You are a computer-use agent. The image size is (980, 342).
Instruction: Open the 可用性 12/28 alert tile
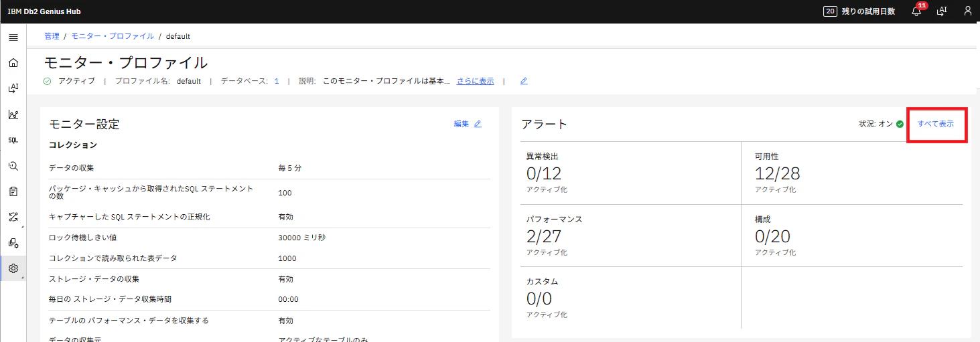(852, 173)
